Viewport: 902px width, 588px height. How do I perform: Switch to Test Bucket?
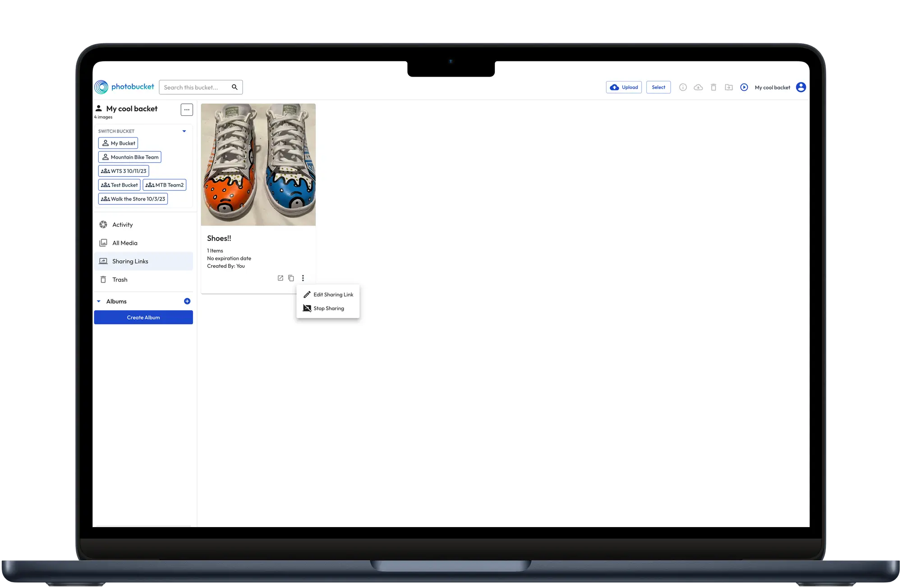120,185
